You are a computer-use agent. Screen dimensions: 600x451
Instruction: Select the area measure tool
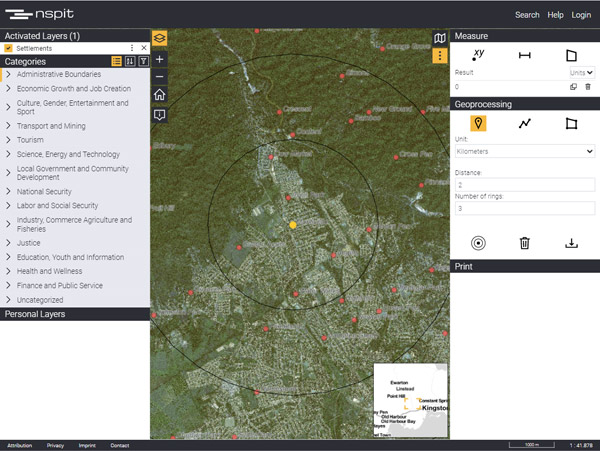[x=571, y=55]
